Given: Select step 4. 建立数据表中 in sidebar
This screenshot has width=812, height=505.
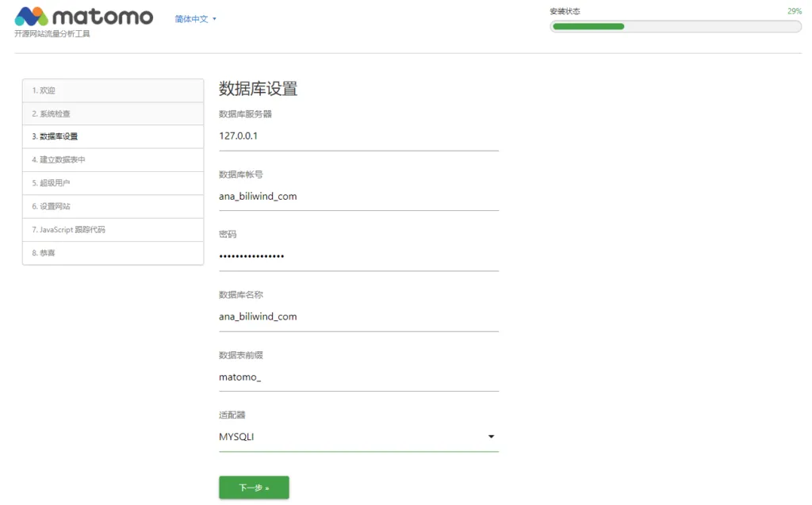Looking at the screenshot, I should 113,160.
